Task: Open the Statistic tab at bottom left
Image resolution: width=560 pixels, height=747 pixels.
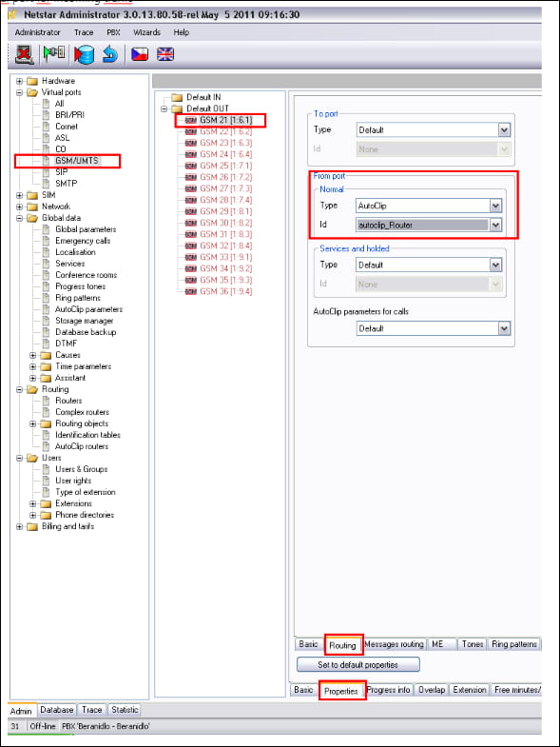Action: click(125, 710)
